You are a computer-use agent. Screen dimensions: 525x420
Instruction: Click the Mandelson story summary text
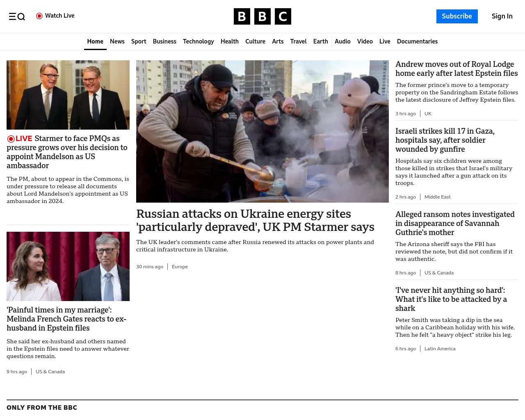tap(68, 190)
